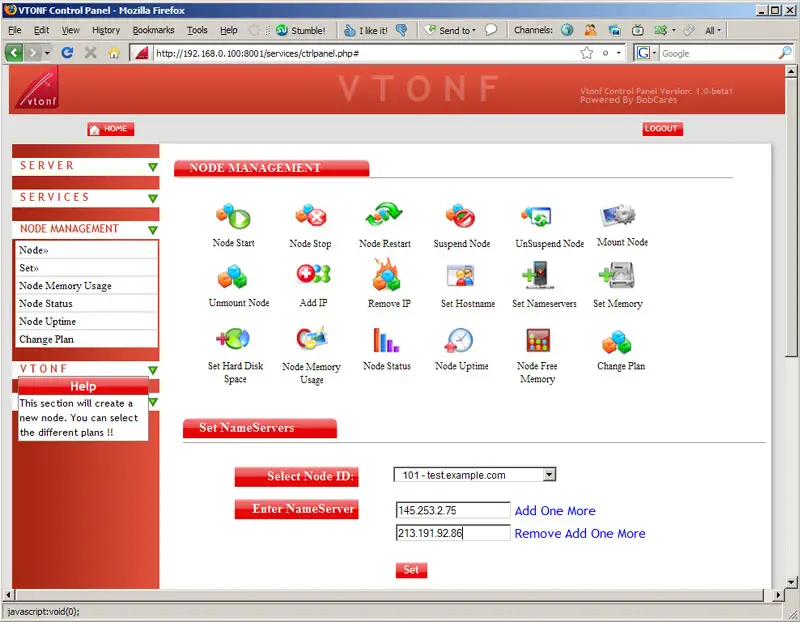Open the Add IP icon
Viewport: 800px width, 622px height.
click(x=312, y=275)
